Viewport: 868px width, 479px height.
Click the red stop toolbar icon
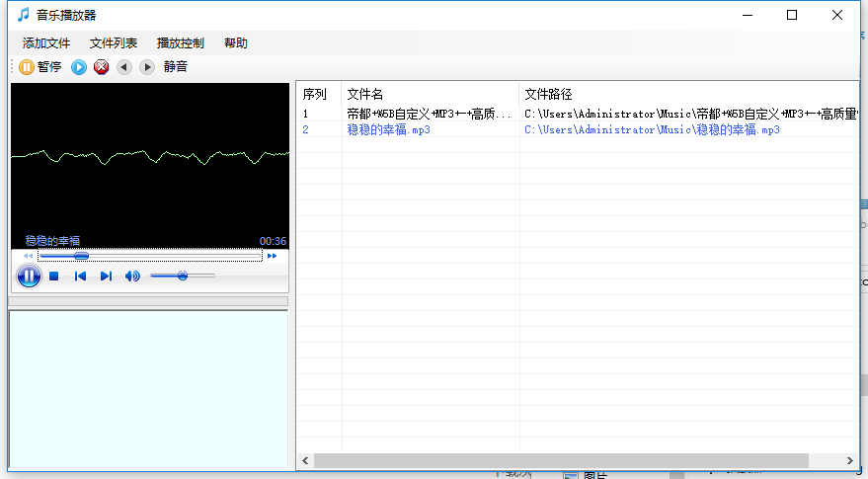[x=102, y=67]
